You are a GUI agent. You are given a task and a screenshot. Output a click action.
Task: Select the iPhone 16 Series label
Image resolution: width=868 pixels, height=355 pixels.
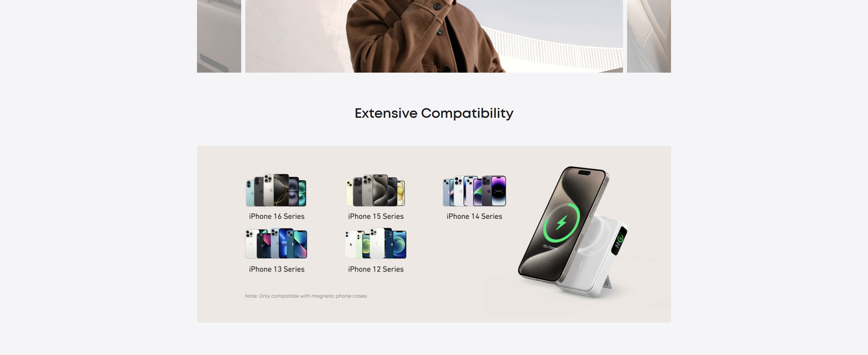click(277, 217)
